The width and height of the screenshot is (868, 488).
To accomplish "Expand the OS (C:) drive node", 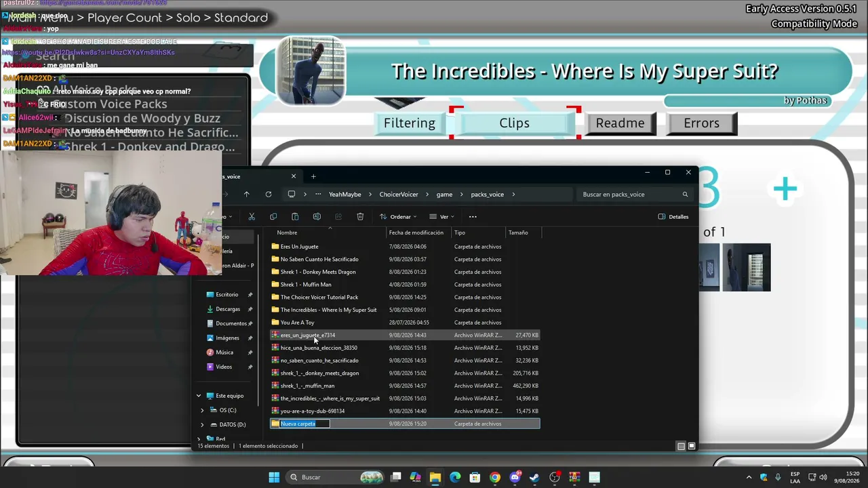I will coord(202,410).
